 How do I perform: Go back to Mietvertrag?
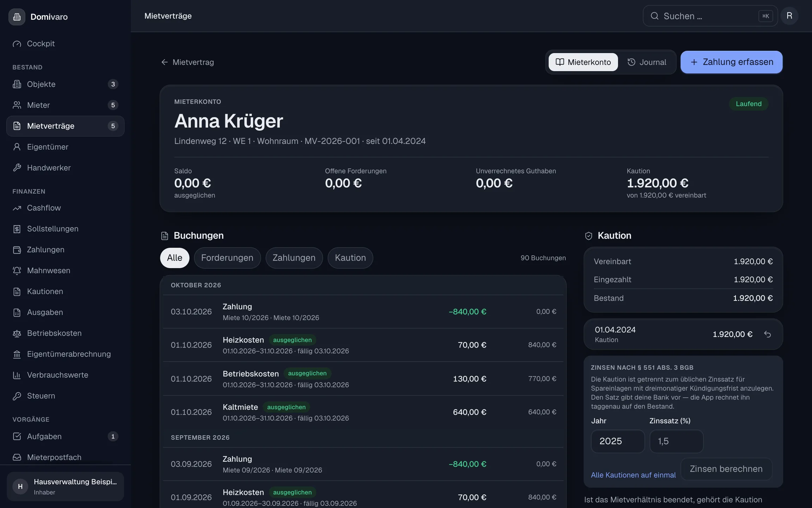pyautogui.click(x=187, y=62)
